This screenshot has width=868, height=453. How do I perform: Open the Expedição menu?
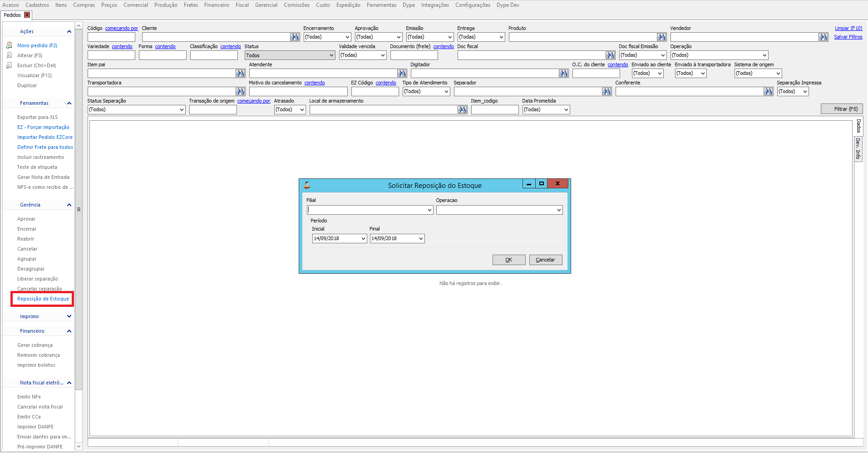point(348,5)
